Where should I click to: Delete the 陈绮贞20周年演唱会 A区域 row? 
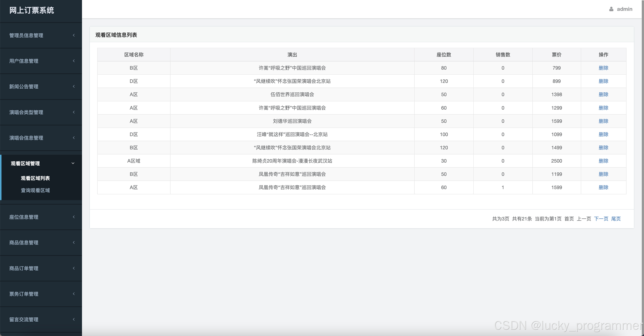(x=603, y=161)
